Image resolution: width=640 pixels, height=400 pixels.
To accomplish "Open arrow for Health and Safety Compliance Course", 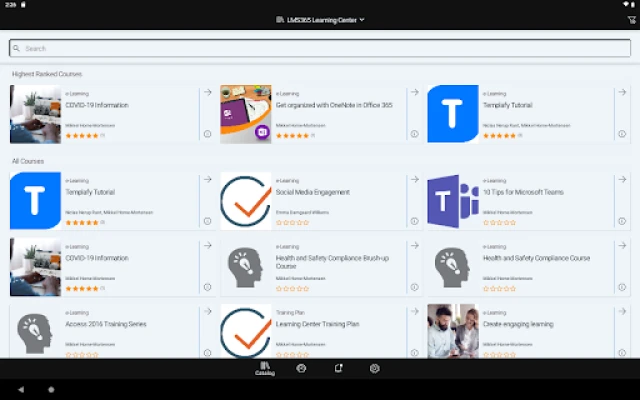I will [622, 245].
